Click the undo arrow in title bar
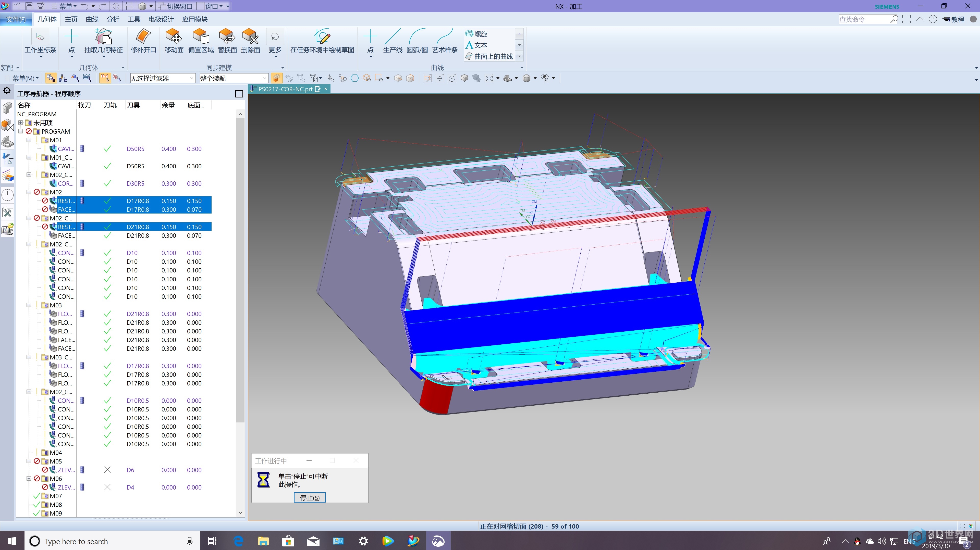980x550 pixels. (x=84, y=6)
